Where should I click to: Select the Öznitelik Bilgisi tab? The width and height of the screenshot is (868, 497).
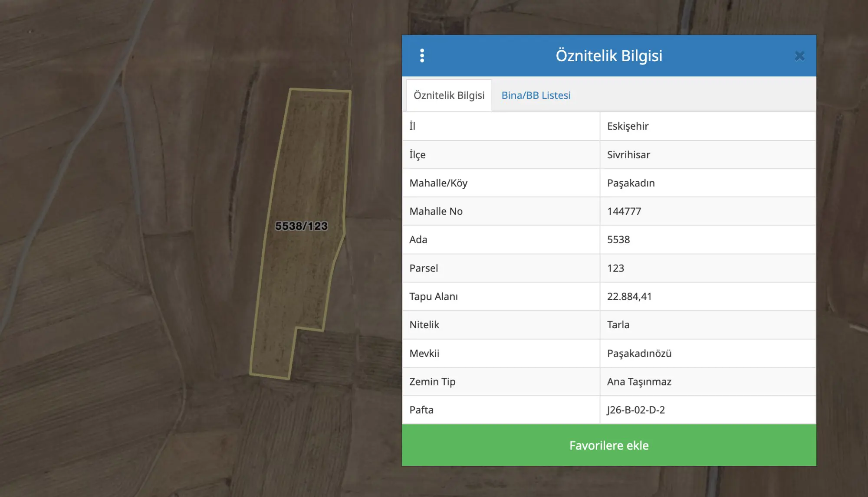click(449, 95)
